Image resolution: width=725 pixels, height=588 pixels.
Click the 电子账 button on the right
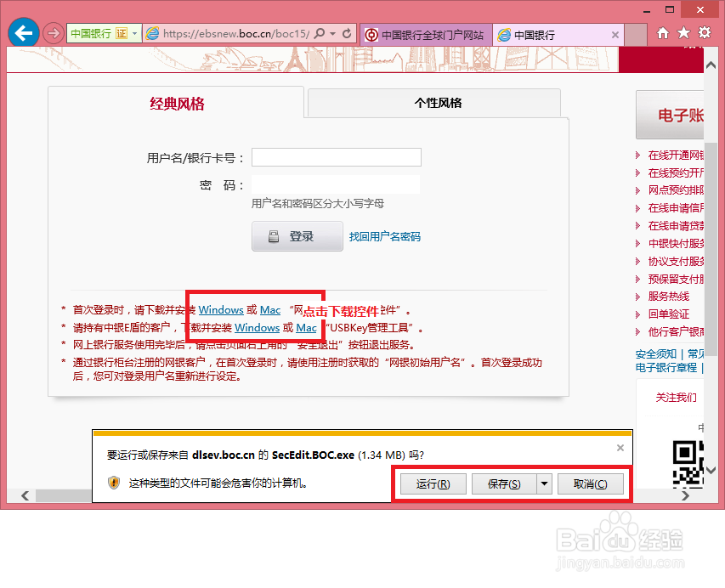tap(670, 115)
